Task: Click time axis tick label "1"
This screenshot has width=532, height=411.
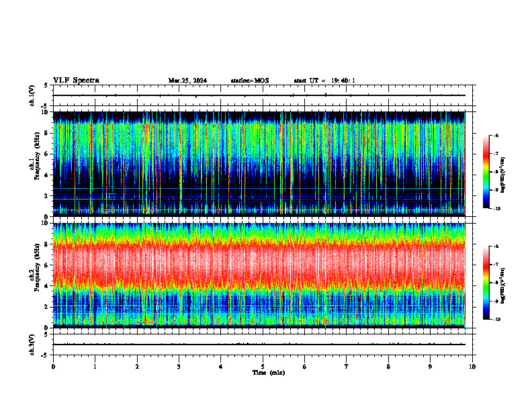Action: 95,367
